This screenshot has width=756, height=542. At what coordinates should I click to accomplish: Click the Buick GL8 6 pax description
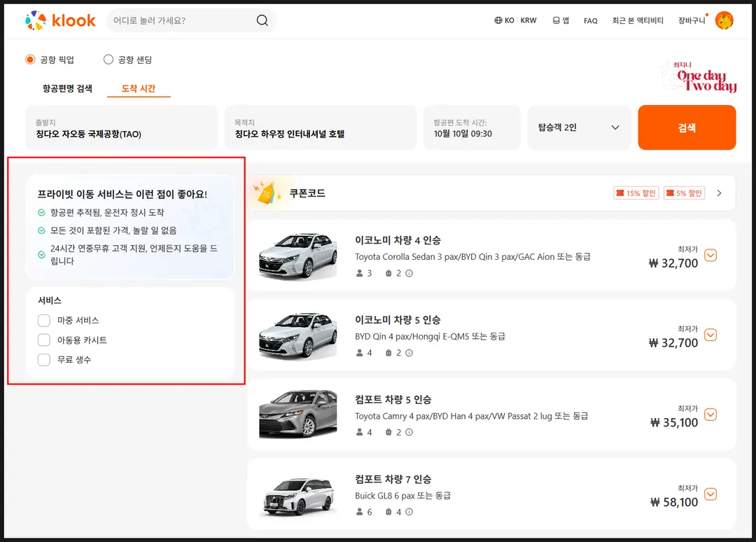pyautogui.click(x=402, y=496)
